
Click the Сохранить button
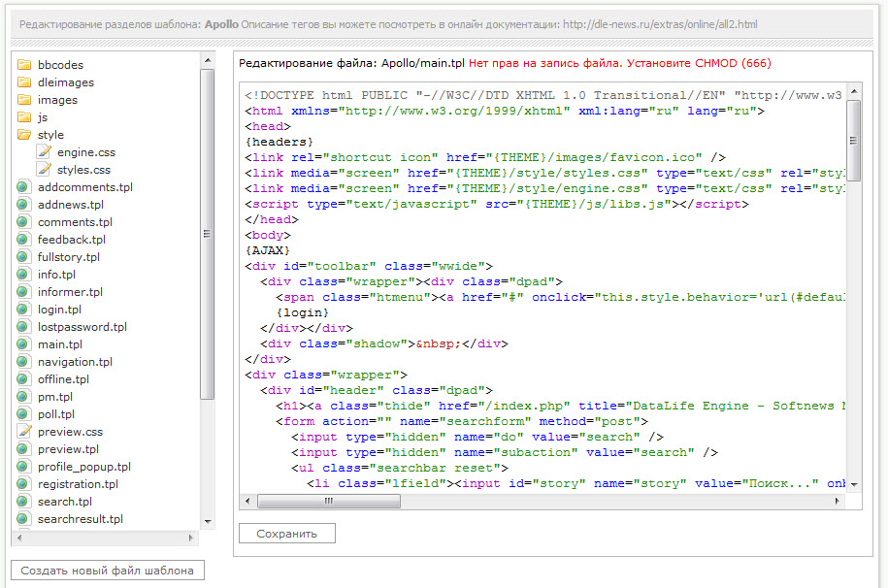(287, 534)
